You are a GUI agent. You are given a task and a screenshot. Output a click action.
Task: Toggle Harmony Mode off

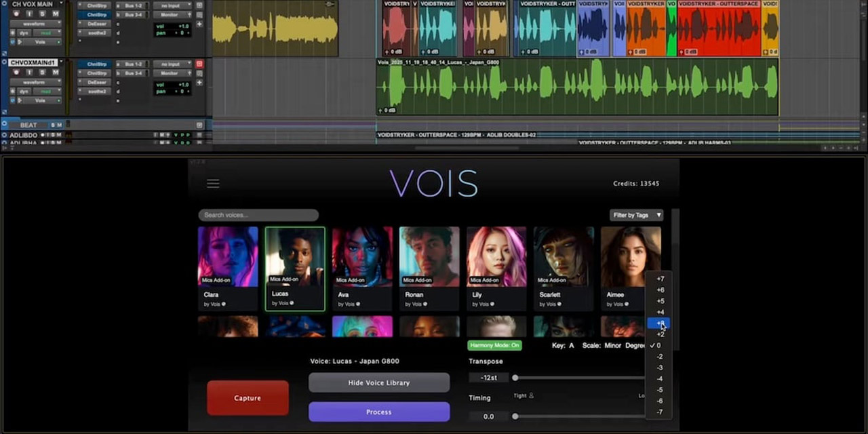point(495,345)
